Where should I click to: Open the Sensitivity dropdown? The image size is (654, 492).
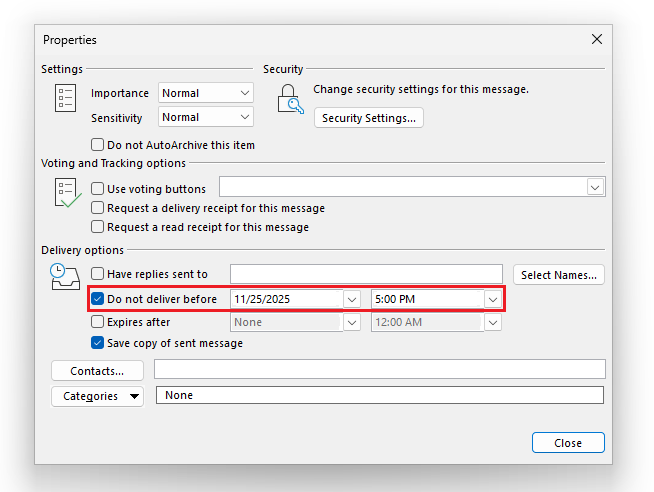click(x=206, y=117)
